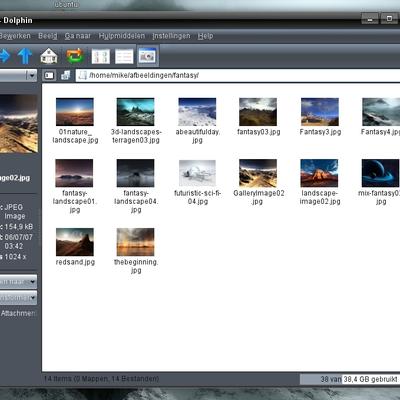The image size is (400, 400).
Task: Select Fantasy3.jpg thumbnail
Action: tap(320, 112)
